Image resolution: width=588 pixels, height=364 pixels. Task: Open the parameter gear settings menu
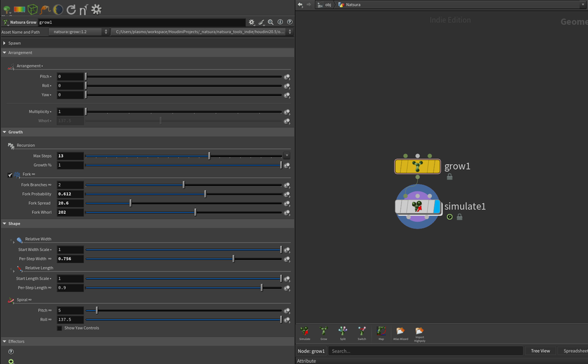point(251,22)
